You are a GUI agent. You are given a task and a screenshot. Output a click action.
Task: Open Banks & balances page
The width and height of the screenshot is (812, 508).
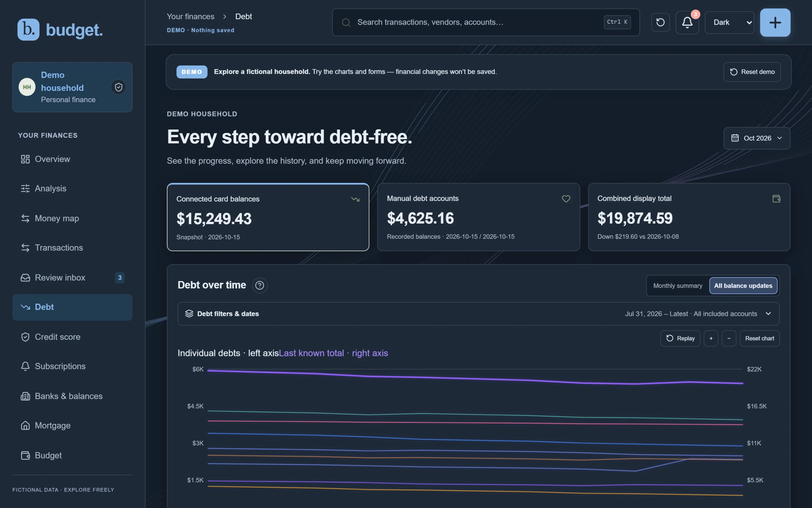(72, 396)
